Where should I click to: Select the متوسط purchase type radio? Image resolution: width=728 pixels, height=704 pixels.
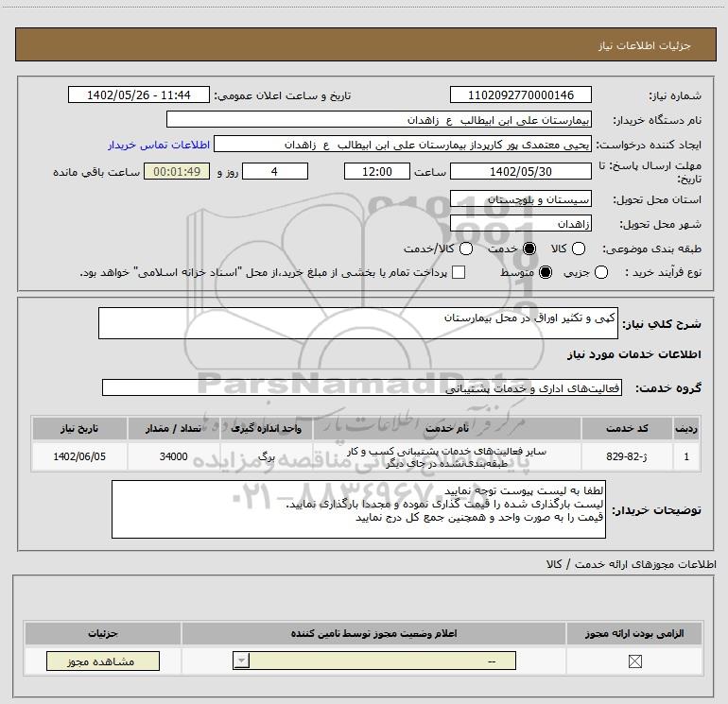[546, 272]
